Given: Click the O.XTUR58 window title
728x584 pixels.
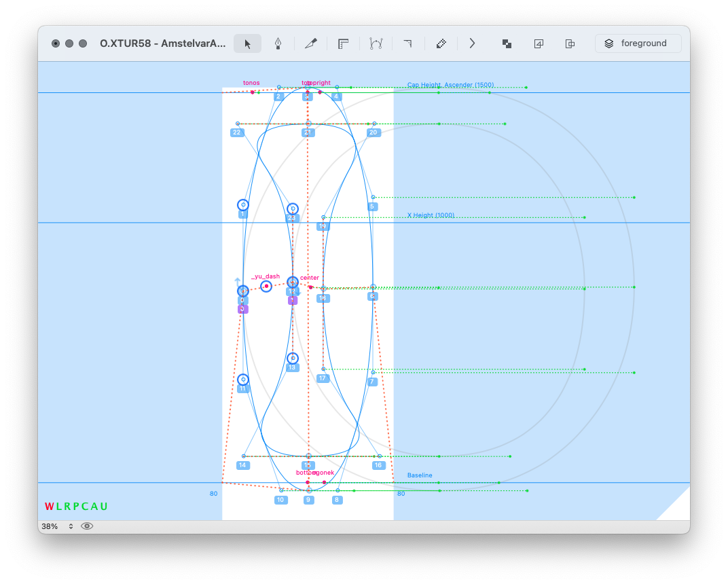Looking at the screenshot, I should pos(162,43).
